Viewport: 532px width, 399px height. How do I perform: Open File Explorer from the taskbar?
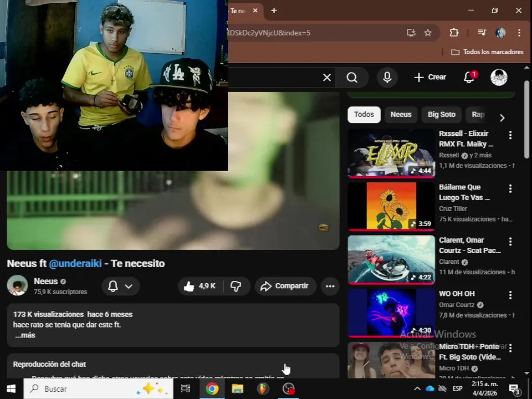(x=237, y=389)
